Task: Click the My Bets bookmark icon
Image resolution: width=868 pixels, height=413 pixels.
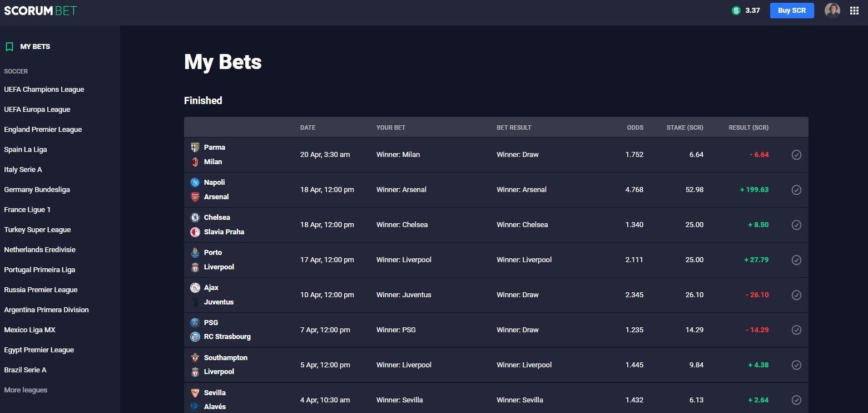Action: 9,47
